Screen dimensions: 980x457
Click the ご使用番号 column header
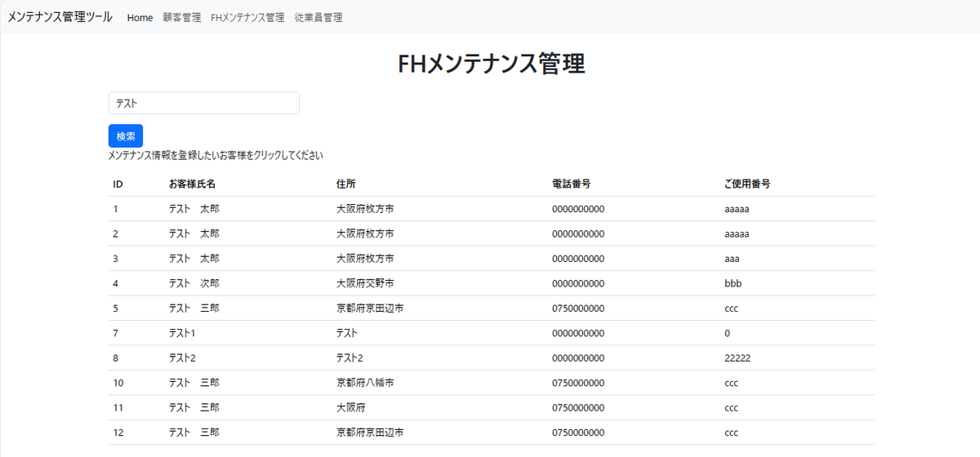click(747, 184)
